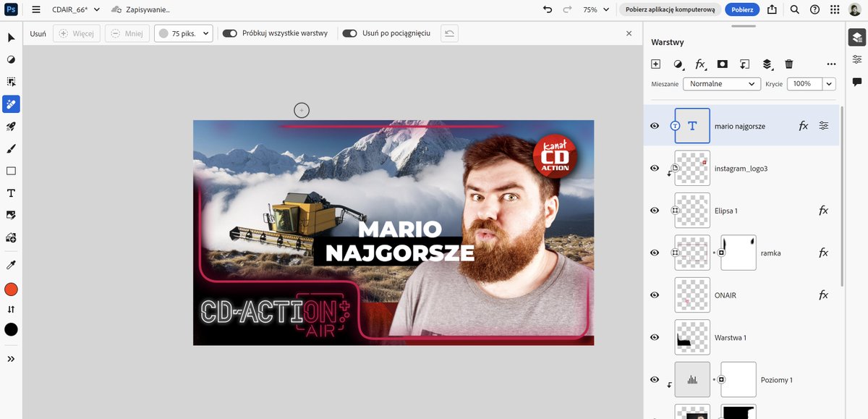Add a new layer with plus icon

(x=655, y=64)
